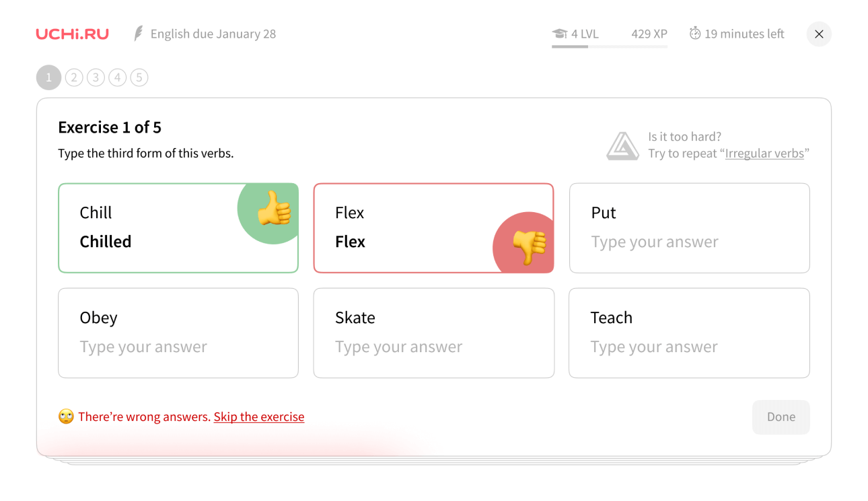Click the rolling-eyes emoji beside the wrong answers message
Image resolution: width=868 pixels, height=501 pixels.
point(66,417)
